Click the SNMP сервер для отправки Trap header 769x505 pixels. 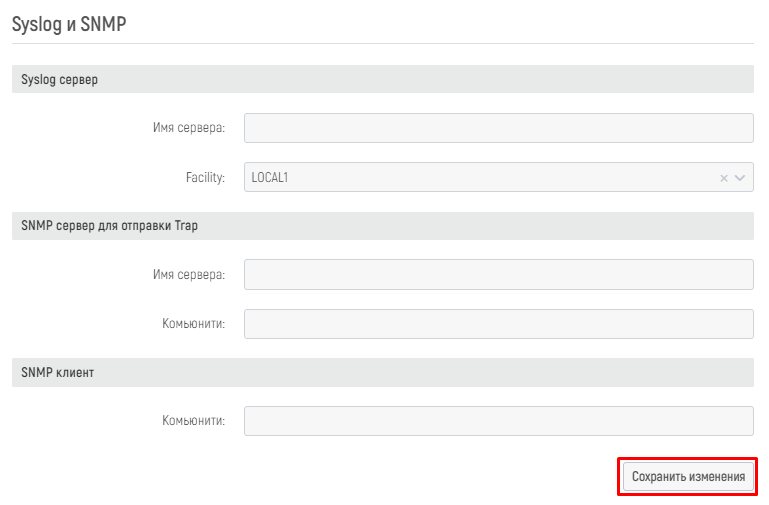pos(110,226)
